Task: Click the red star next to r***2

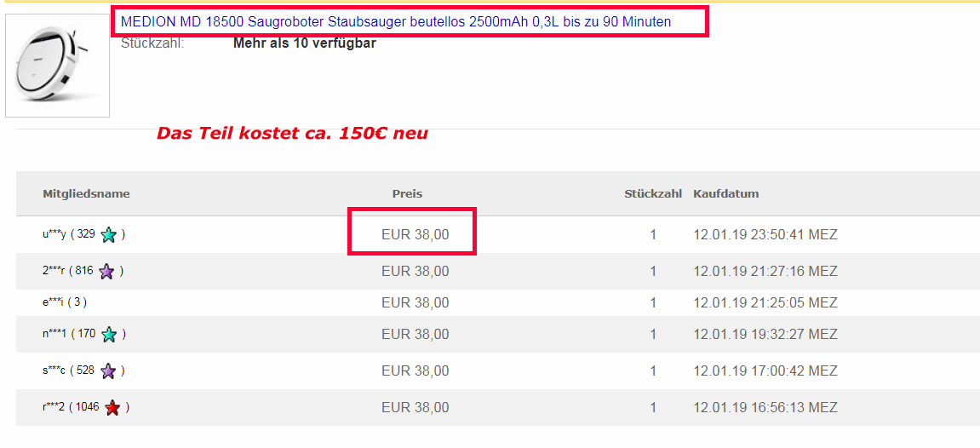Action: coord(112,408)
